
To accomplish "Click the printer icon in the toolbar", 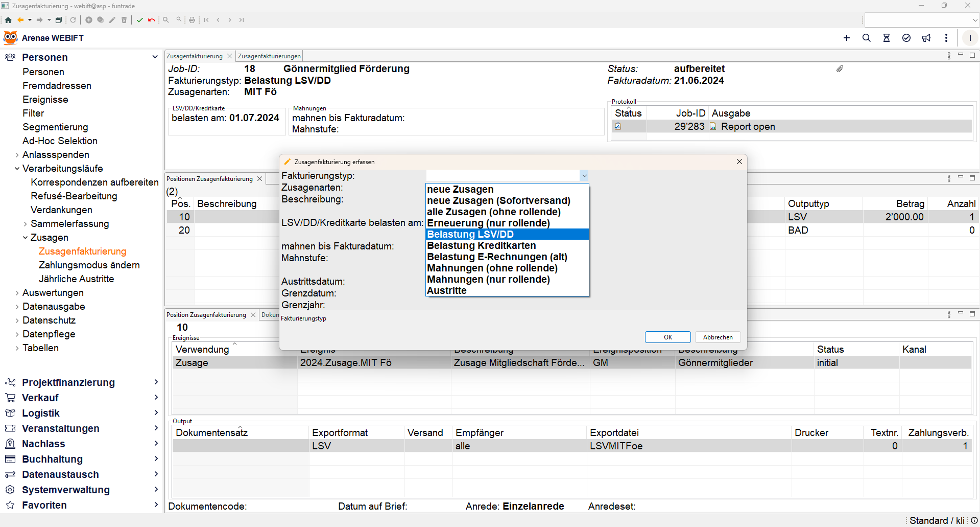I will (192, 20).
